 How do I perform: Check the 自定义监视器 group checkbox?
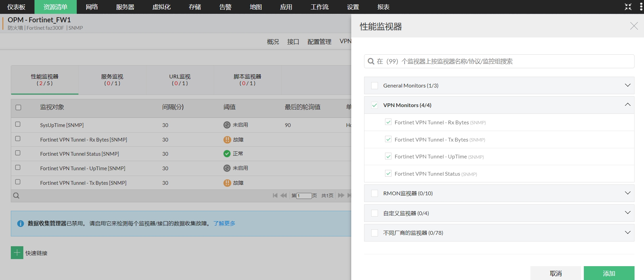(375, 213)
